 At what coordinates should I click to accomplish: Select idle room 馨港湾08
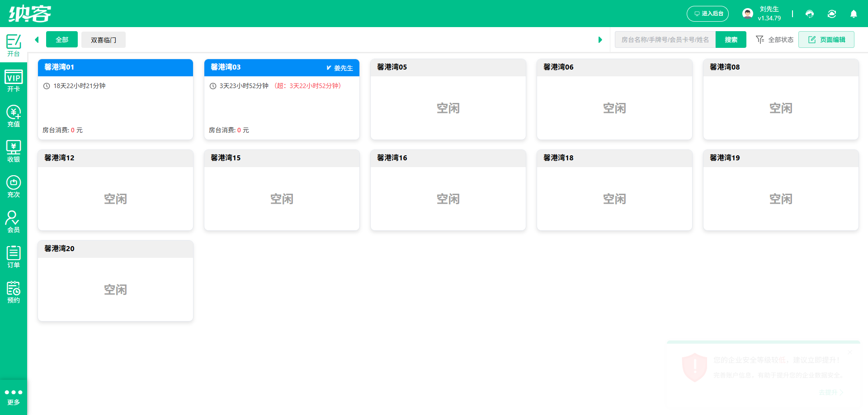pos(781,99)
